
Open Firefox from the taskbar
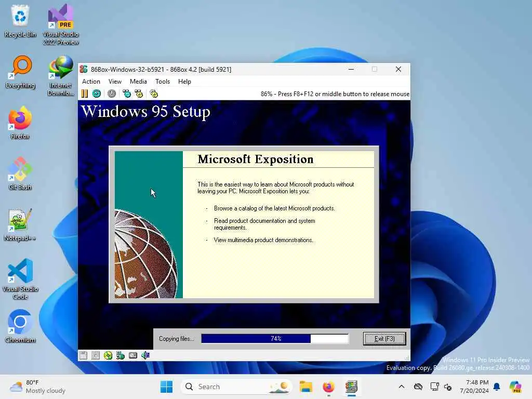328,387
